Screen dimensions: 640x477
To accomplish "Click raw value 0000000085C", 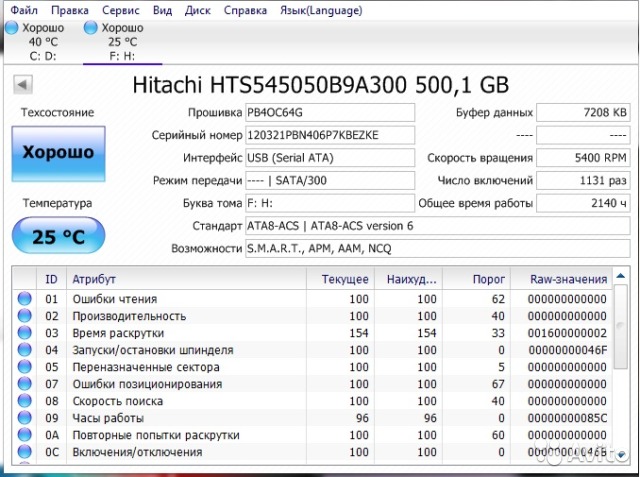I will (x=567, y=418).
